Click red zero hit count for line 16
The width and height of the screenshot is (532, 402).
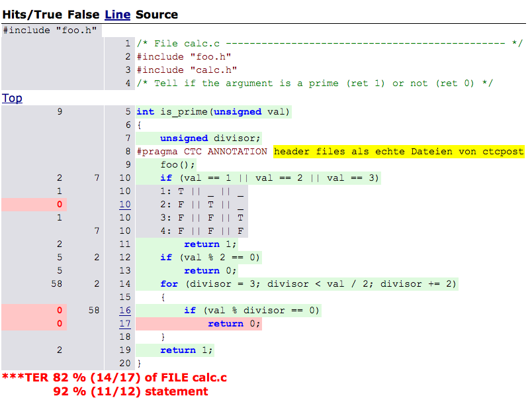[x=59, y=311]
